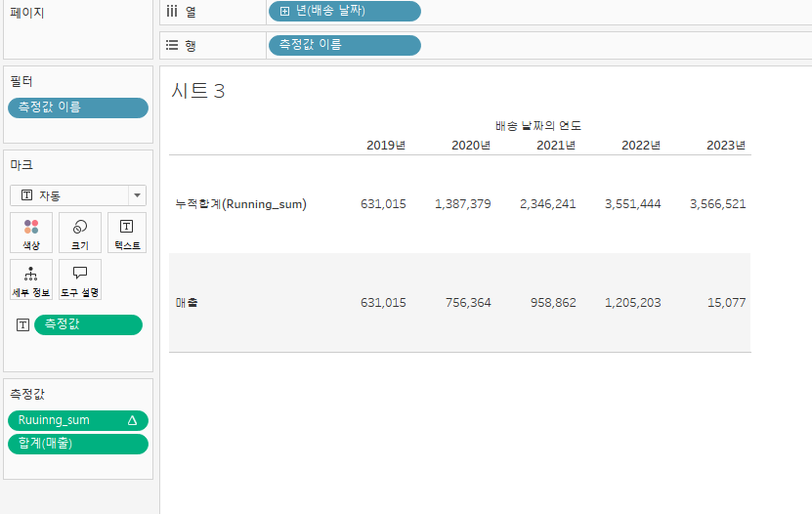Select the 합계(매출) pill in measure values

[78, 444]
